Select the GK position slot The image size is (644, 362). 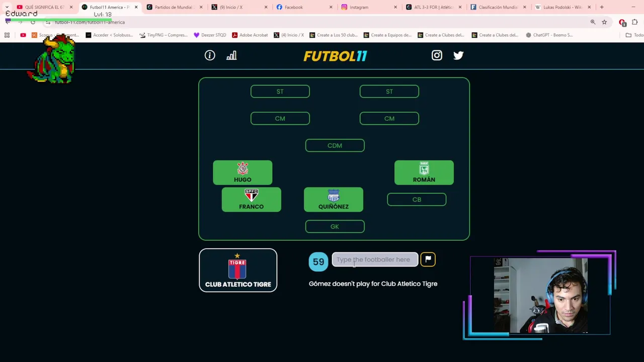coord(335,226)
